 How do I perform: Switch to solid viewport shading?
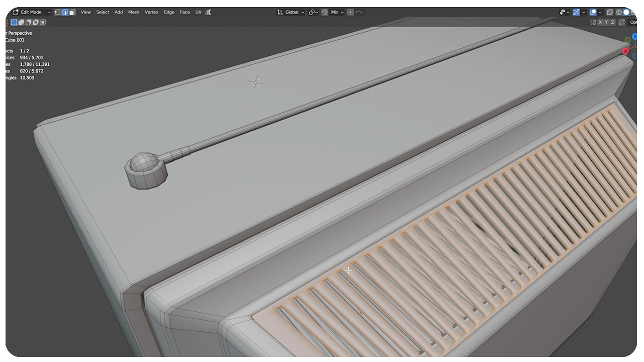[x=626, y=12]
